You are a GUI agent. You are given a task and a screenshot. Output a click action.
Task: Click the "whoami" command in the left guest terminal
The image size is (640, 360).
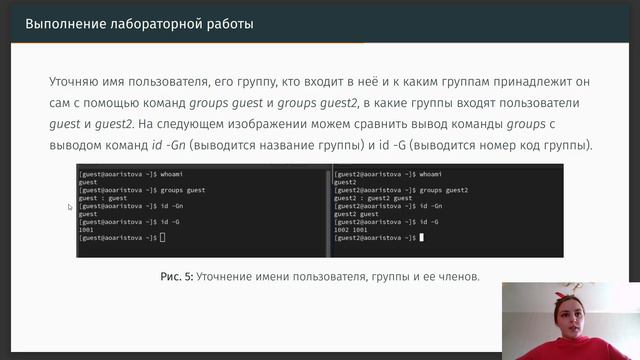[x=171, y=174]
